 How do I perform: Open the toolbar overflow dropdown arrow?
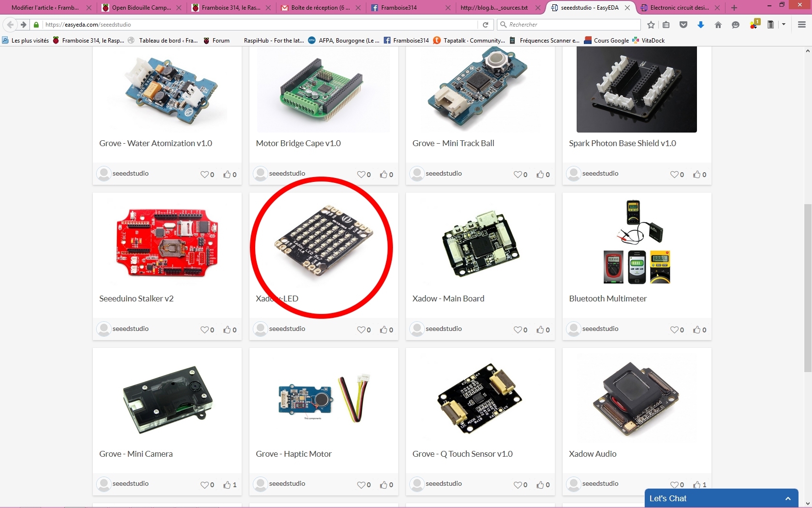coord(783,25)
